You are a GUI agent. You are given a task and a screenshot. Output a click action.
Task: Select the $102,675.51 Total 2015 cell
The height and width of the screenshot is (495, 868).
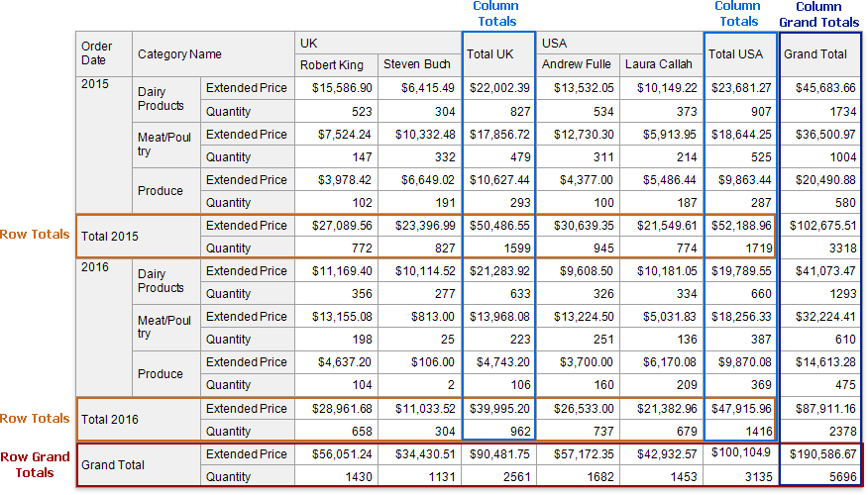[x=821, y=225]
